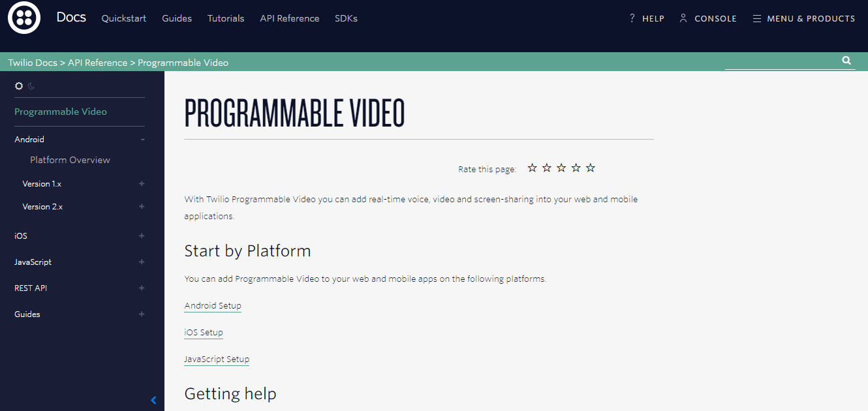Open SDKs in top navigation

coord(346,18)
